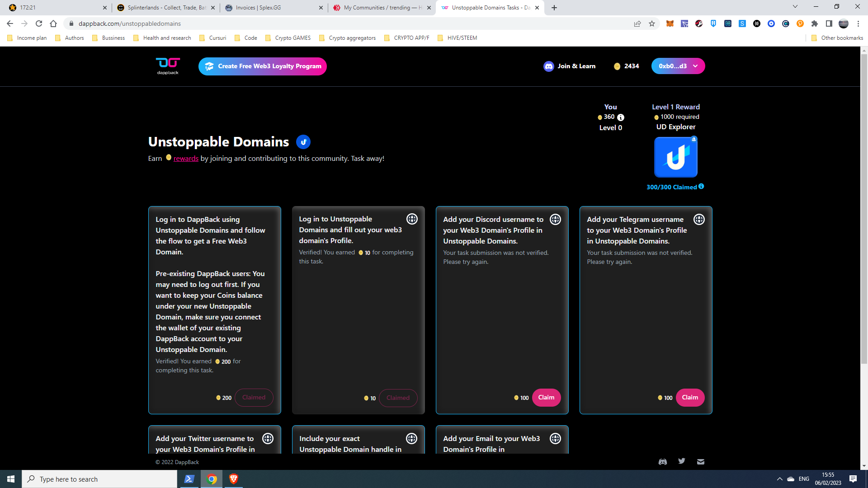868x488 pixels.
Task: Open globe icon on Twitter username card
Action: point(268,439)
